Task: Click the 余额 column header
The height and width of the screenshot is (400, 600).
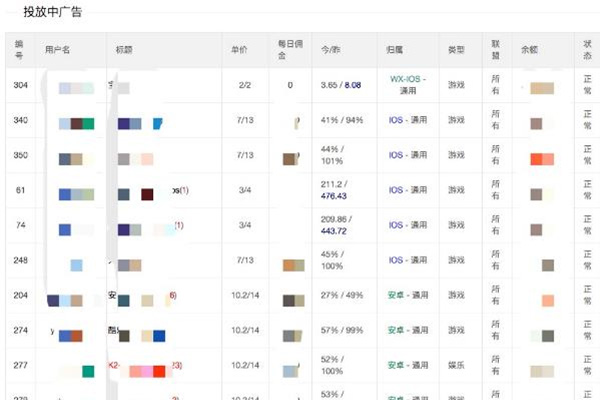Action: [529, 49]
